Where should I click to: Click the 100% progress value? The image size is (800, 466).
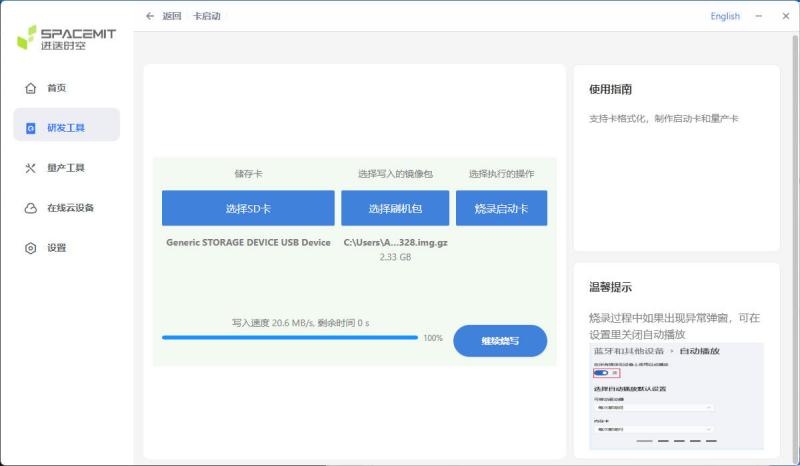point(433,338)
